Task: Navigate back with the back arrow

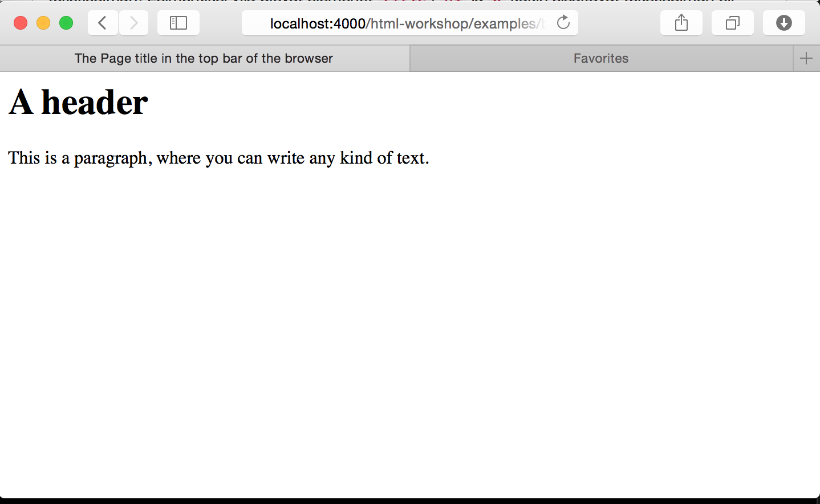Action: click(102, 23)
